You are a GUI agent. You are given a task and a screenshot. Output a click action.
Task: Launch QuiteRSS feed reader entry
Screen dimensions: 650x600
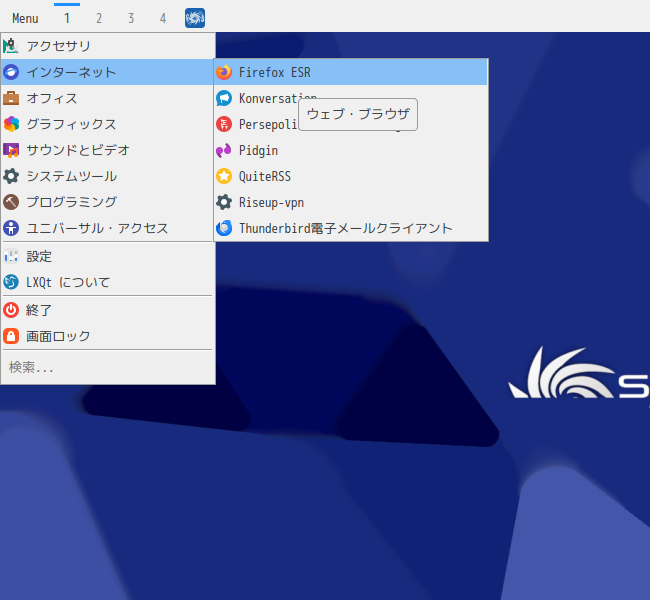351,176
